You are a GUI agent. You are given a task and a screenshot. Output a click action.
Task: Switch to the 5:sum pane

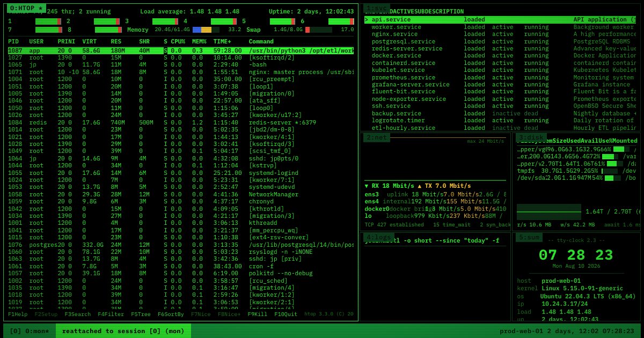point(529,237)
